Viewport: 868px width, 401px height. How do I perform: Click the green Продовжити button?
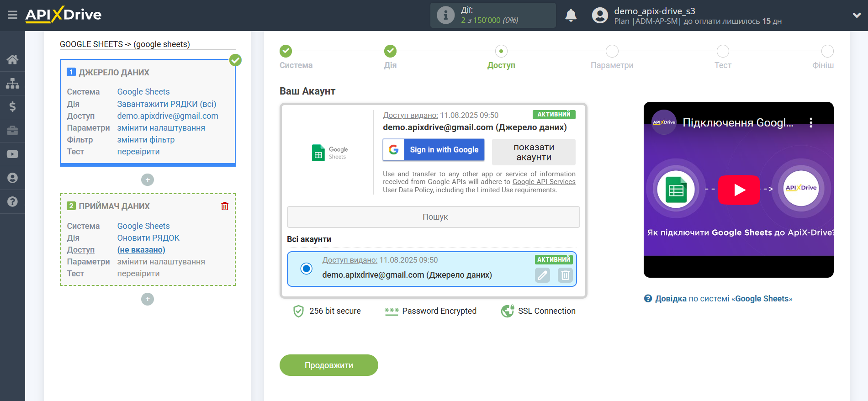coord(329,365)
